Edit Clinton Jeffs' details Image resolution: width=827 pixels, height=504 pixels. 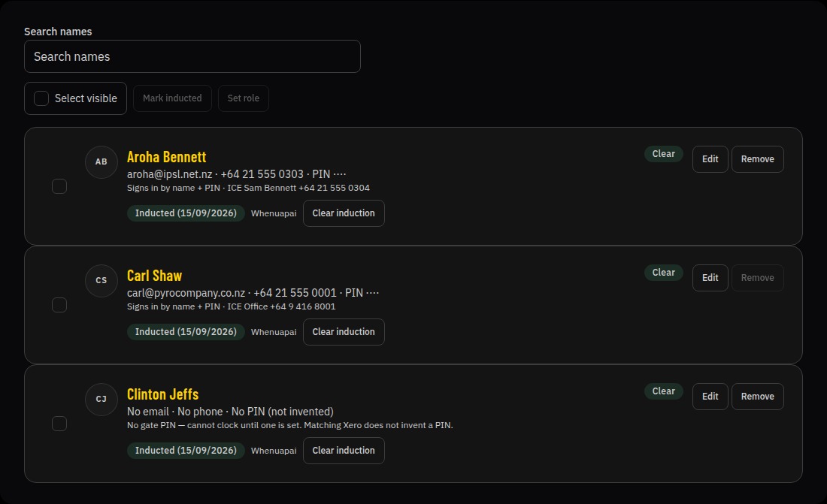click(x=710, y=397)
